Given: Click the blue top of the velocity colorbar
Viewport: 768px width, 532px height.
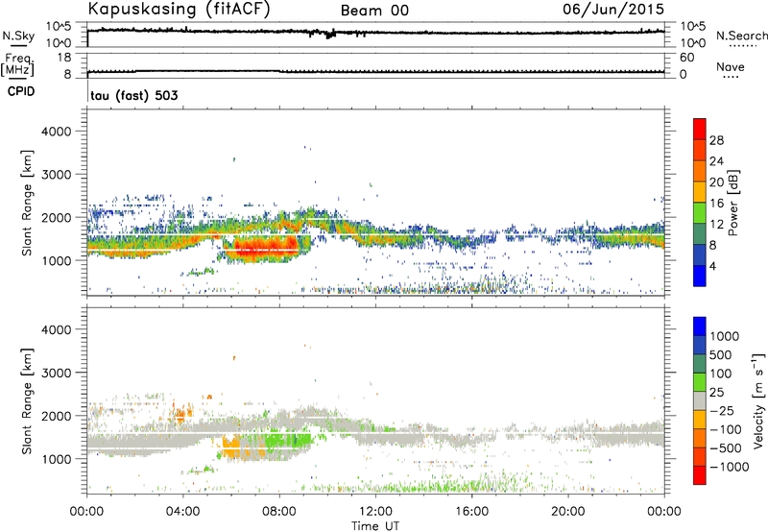Looking at the screenshot, I should [700, 326].
